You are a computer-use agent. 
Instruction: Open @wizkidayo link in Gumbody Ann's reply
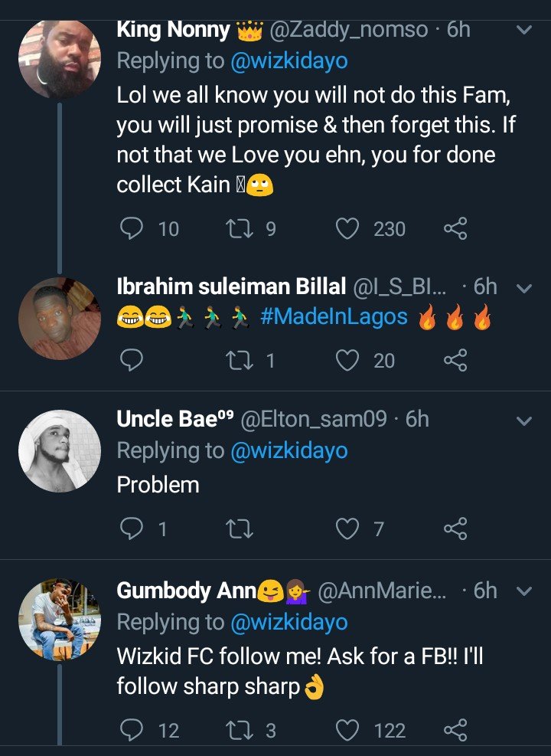[289, 622]
